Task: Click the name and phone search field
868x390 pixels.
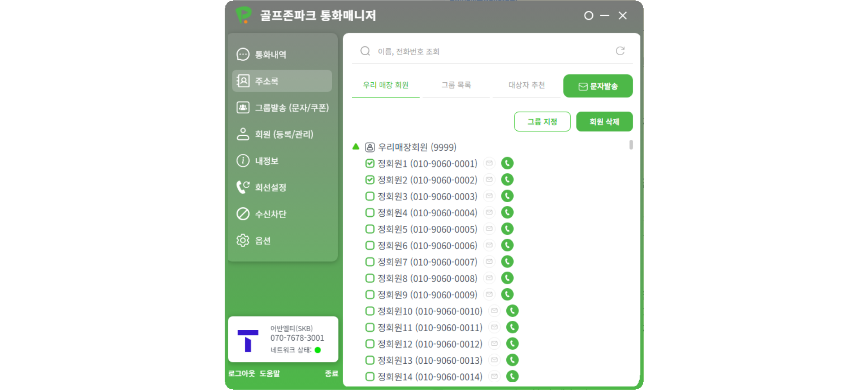Action: [488, 52]
